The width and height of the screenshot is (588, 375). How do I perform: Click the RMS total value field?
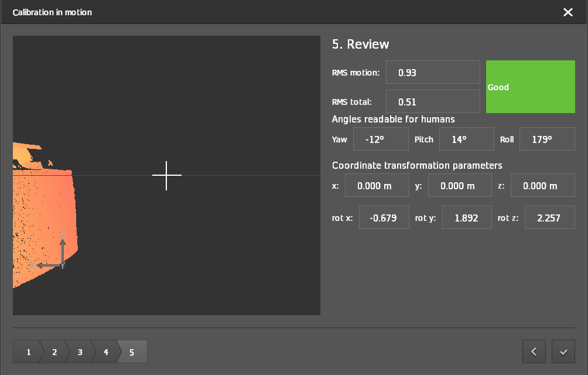click(433, 101)
